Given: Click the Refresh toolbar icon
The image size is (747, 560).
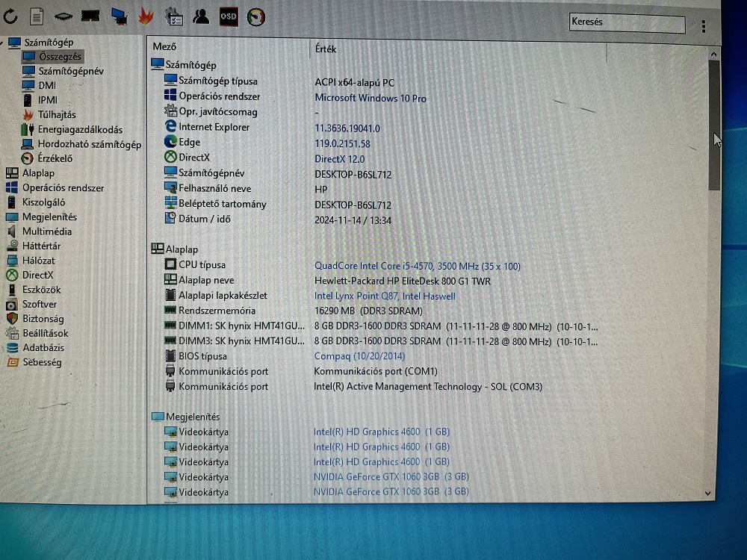Looking at the screenshot, I should (10, 16).
